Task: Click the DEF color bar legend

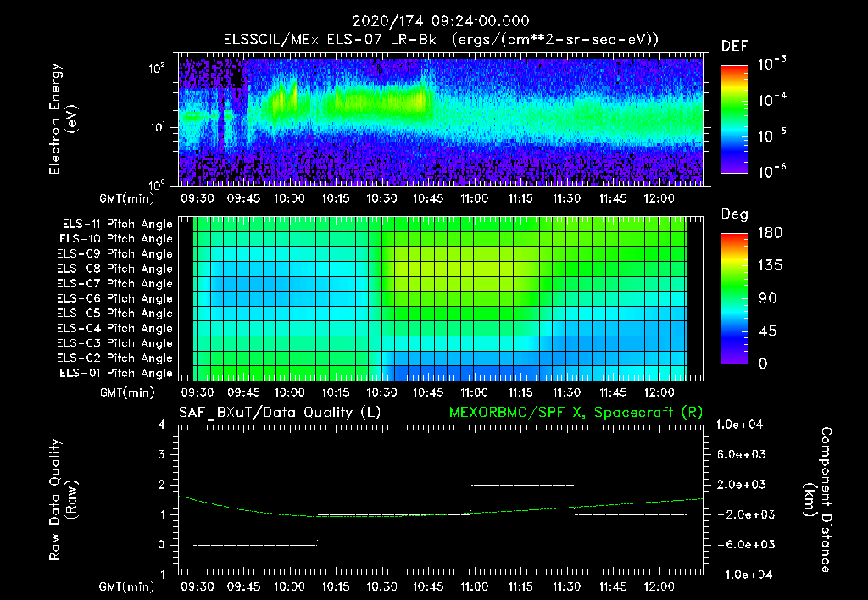Action: (x=734, y=119)
